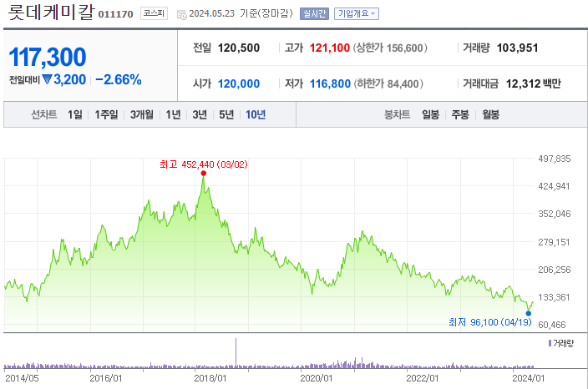Screen dimensions: 588x389
Task: Click the 최고 452,440 (03/02) label
Action: (204, 164)
